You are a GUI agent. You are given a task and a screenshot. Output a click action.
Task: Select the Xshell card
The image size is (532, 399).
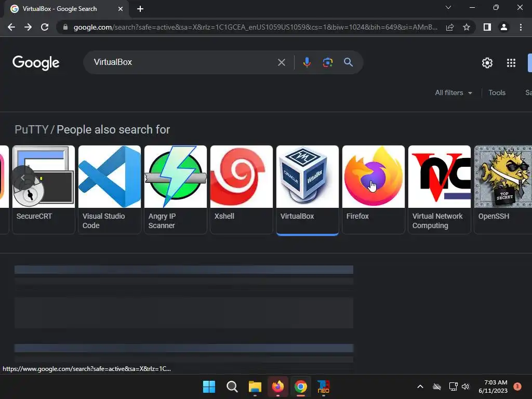click(x=242, y=190)
